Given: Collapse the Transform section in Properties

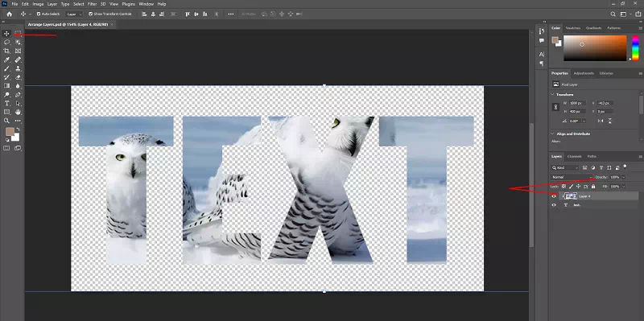Looking at the screenshot, I should [553, 94].
